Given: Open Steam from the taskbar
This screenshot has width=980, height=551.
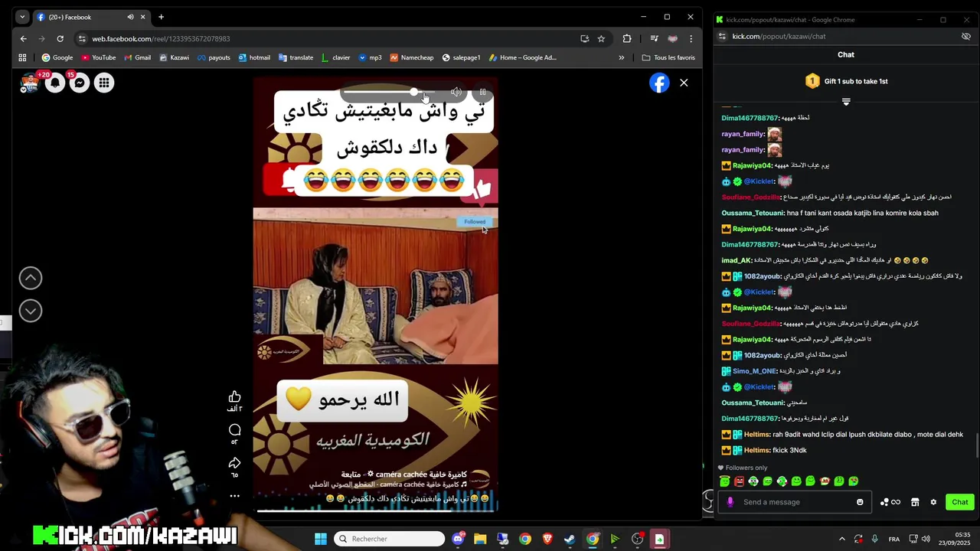Looking at the screenshot, I should pos(570,539).
